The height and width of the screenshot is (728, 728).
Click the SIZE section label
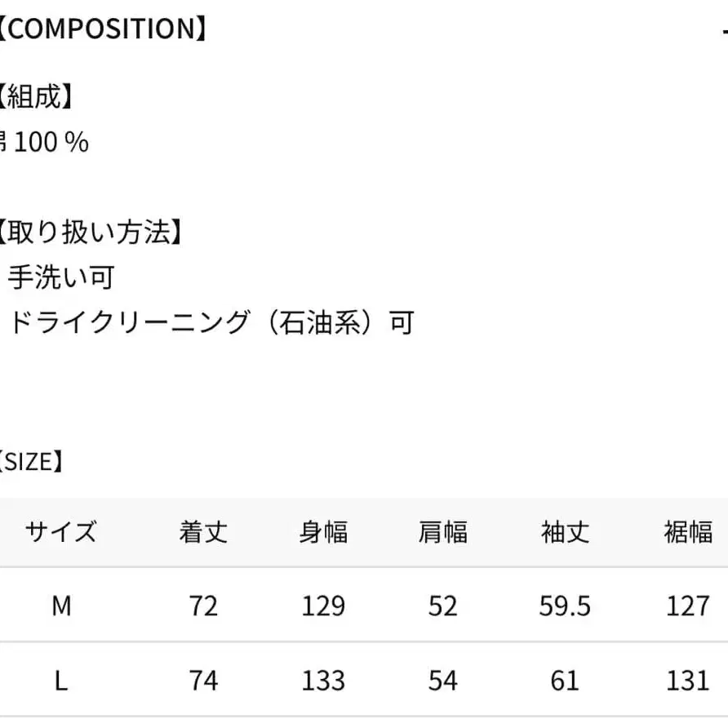click(31, 462)
